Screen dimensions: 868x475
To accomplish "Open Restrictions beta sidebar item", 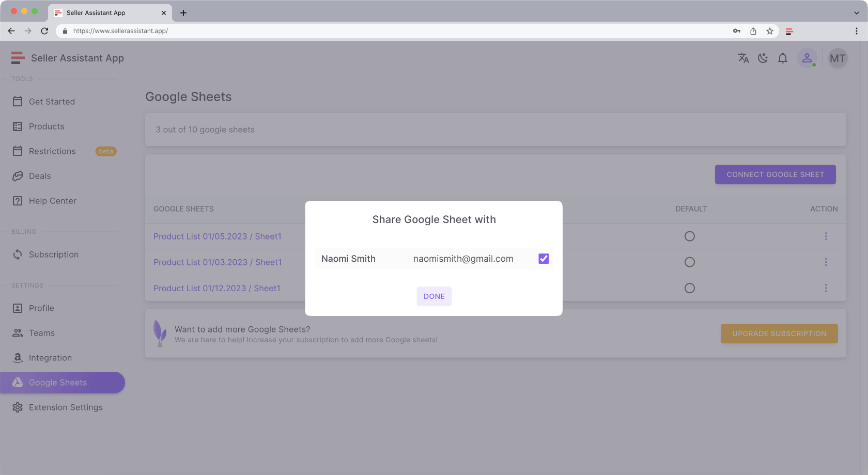I will (x=52, y=151).
